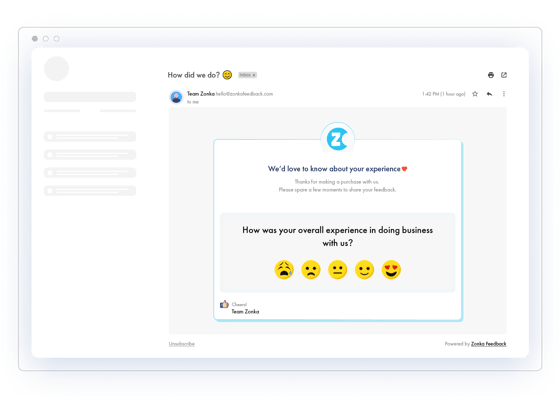The width and height of the screenshot is (560, 396).
Task: Select the crying face emoji rating
Action: (284, 270)
